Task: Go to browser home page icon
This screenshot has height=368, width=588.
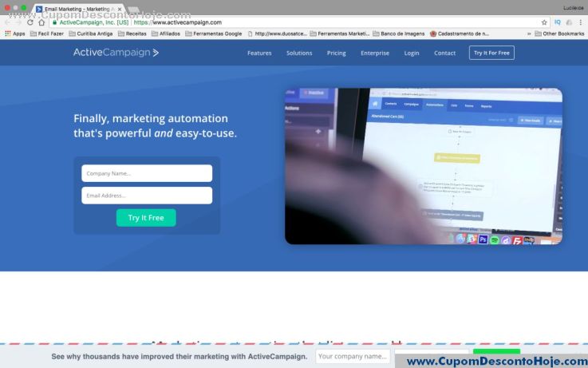Action: 41,22
